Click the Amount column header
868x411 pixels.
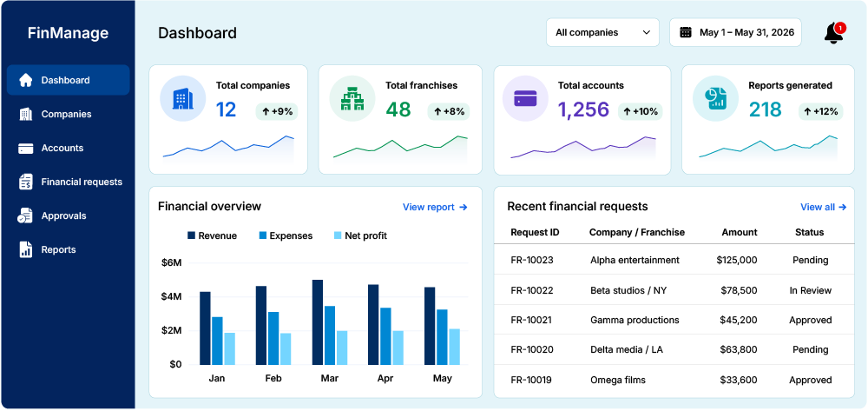click(740, 233)
